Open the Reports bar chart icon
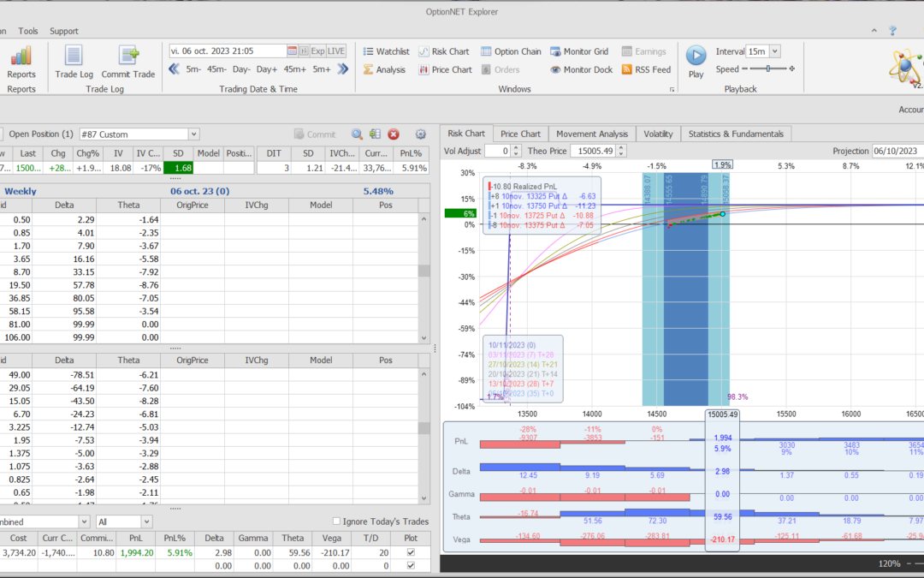This screenshot has width=924, height=578. (21, 57)
